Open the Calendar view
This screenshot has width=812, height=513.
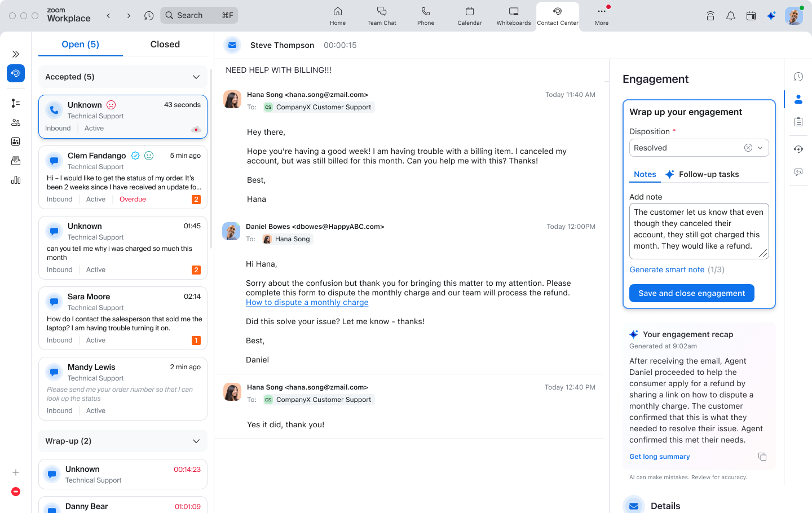(x=469, y=15)
